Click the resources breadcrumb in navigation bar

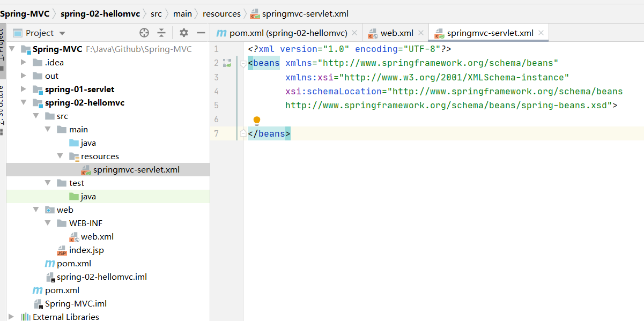221,14
